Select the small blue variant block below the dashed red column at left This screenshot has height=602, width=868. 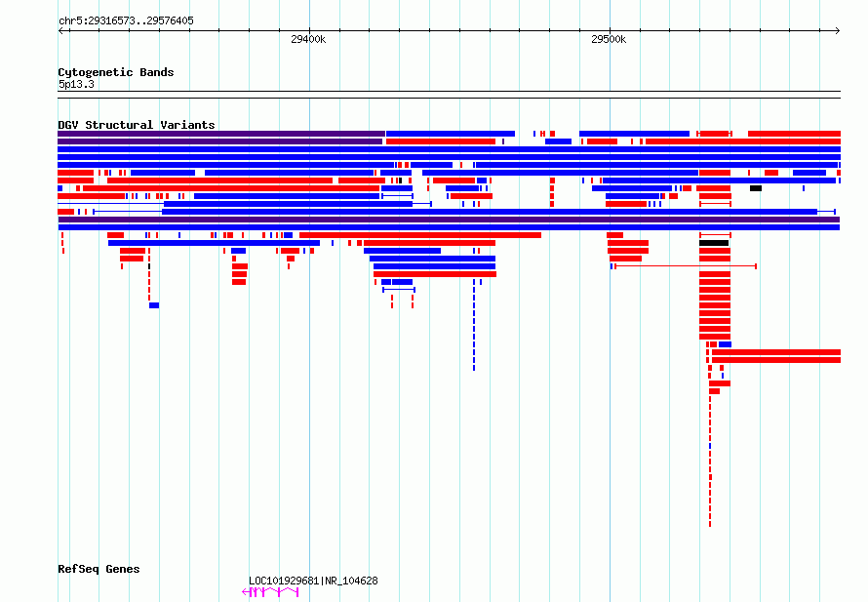click(x=154, y=305)
